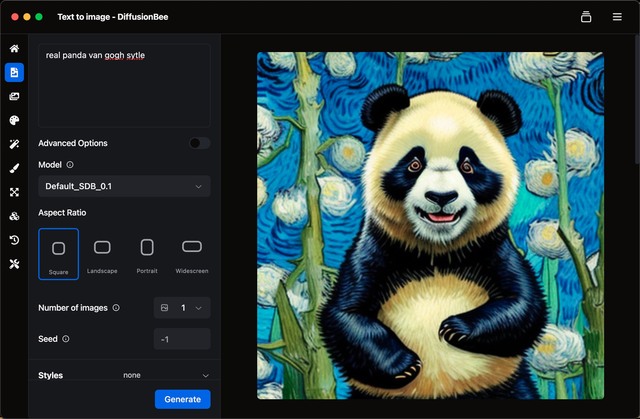The height and width of the screenshot is (419, 640).
Task: Open the Image to image sidebar icon
Action: [x=14, y=96]
